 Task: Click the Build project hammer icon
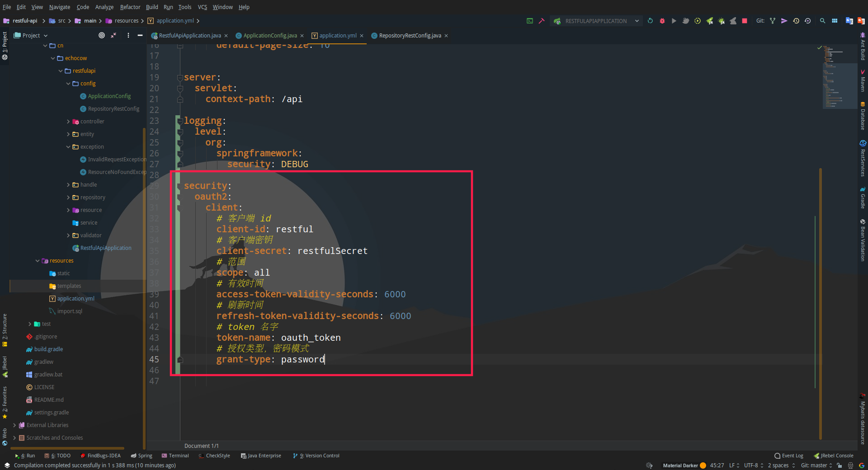coord(542,21)
